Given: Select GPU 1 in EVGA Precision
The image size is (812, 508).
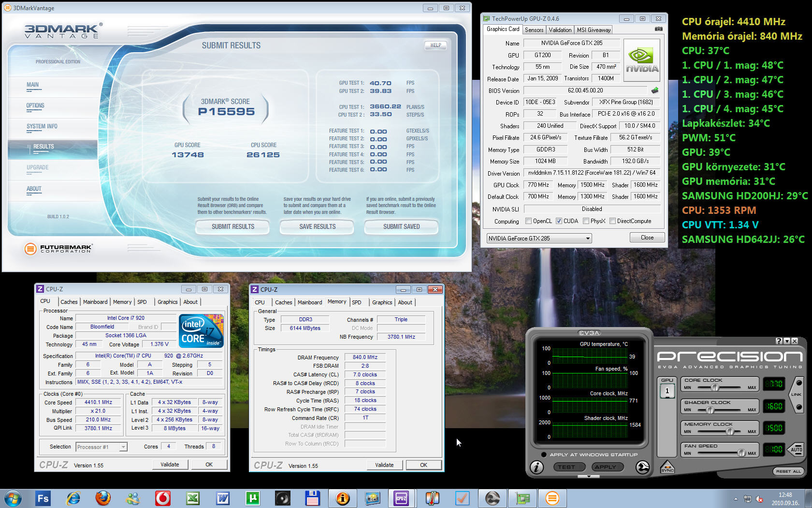Looking at the screenshot, I should (667, 391).
